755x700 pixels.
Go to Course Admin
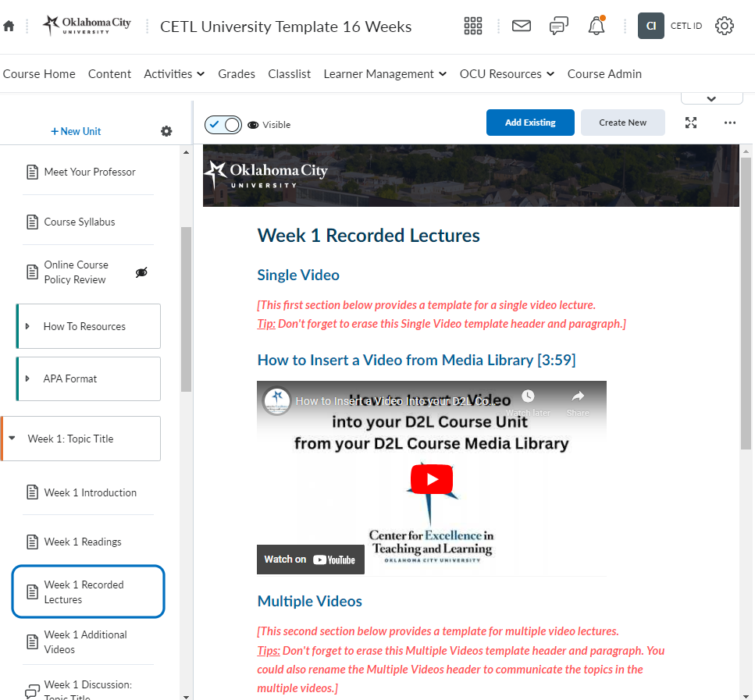[x=604, y=74]
